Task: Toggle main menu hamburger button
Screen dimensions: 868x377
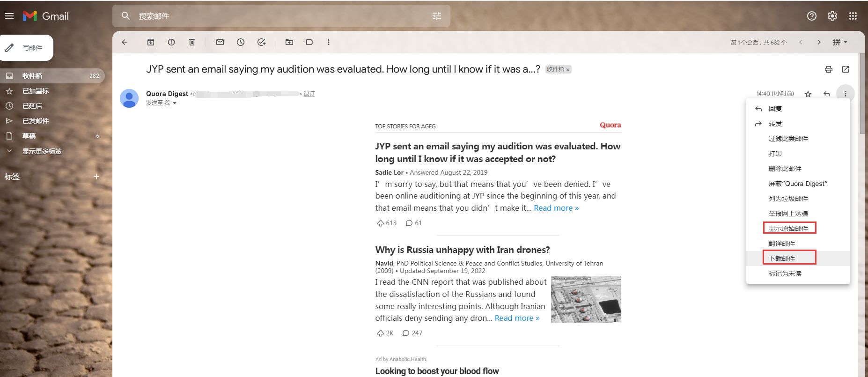Action: pyautogui.click(x=9, y=16)
